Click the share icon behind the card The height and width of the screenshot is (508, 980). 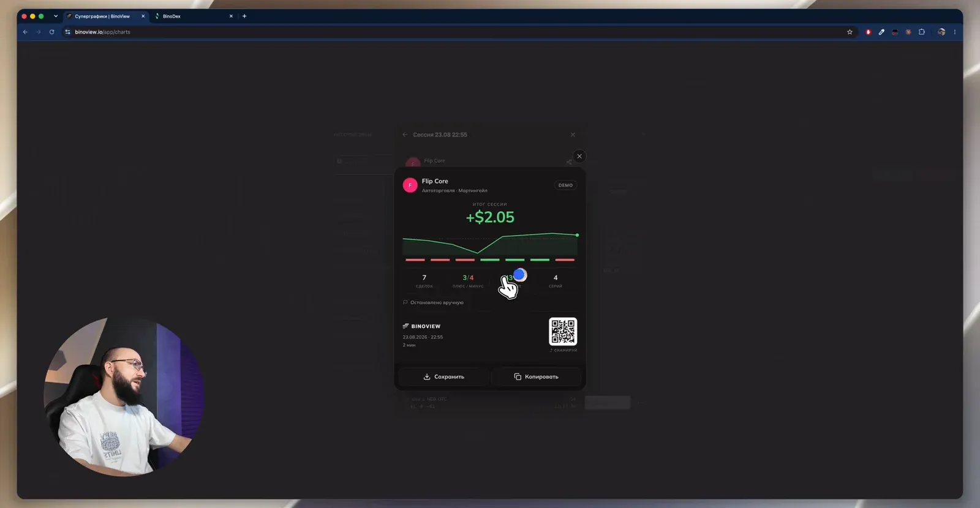(569, 162)
